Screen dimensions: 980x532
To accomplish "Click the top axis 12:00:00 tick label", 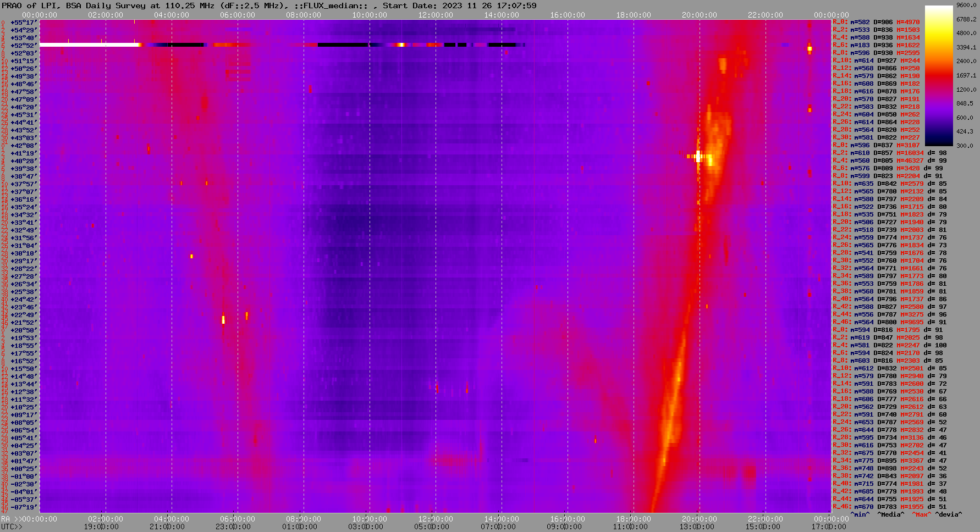I will 436,15.
